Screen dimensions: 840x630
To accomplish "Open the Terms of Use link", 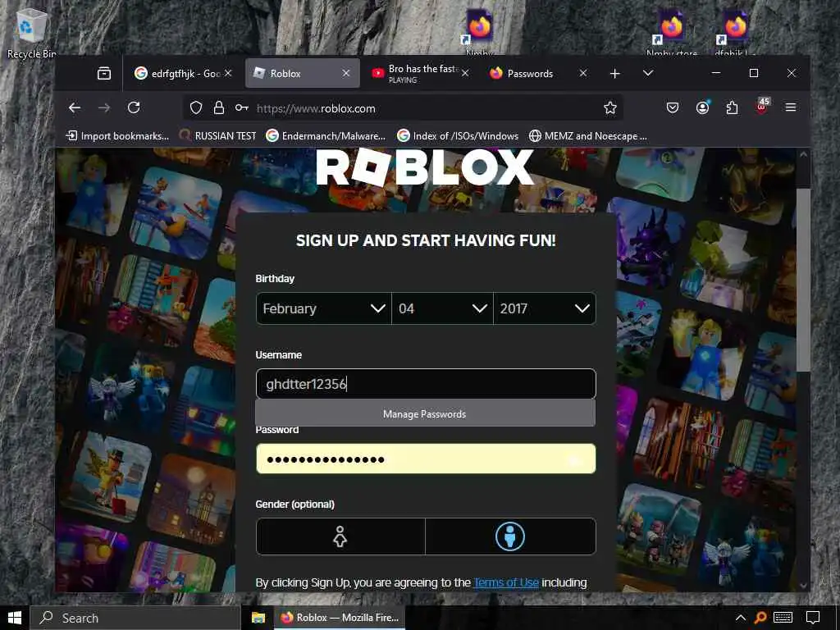I will pyautogui.click(x=506, y=582).
